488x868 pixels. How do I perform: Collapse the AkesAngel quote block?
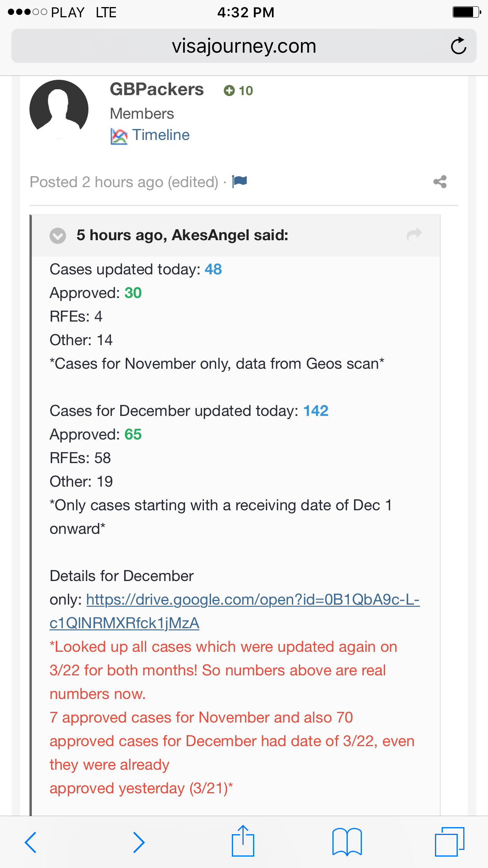[x=58, y=235]
